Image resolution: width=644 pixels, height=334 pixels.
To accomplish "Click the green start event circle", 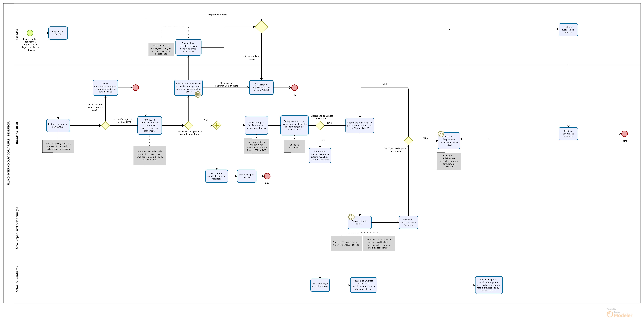I will tap(30, 33).
